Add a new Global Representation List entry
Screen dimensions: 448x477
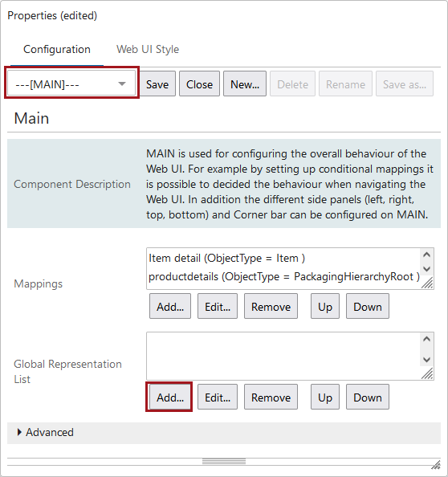coord(170,397)
